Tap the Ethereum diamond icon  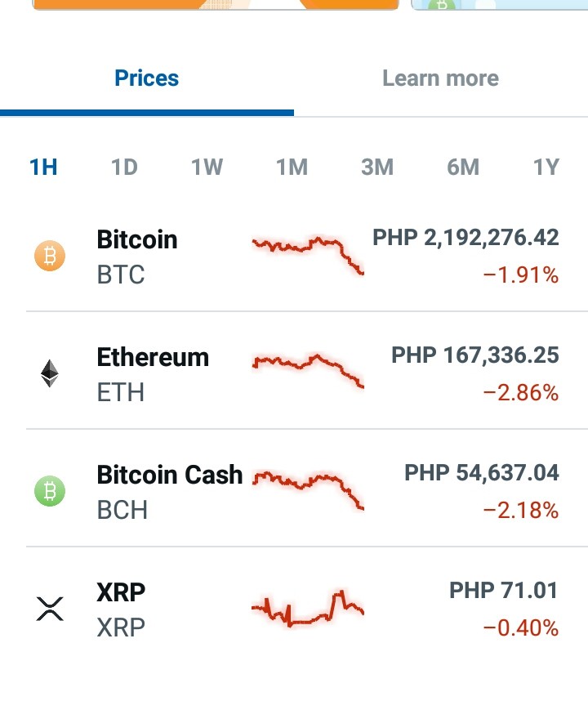[50, 373]
